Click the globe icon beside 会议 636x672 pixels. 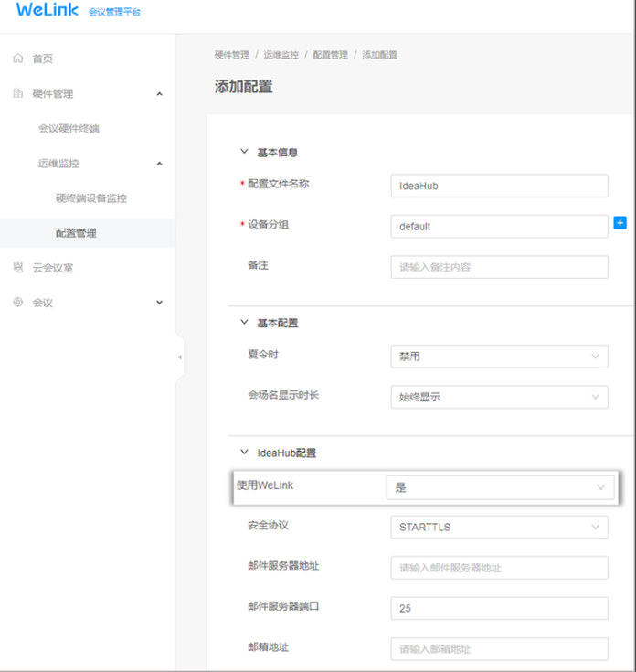[x=18, y=302]
